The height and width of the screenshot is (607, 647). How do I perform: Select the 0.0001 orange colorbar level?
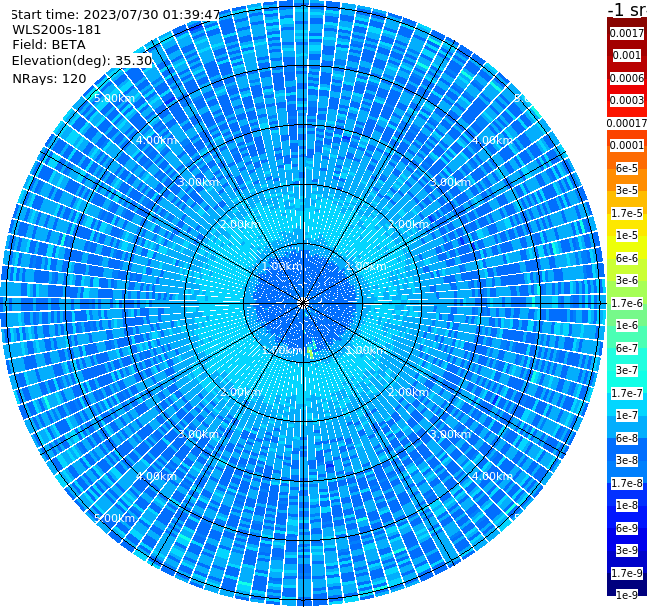[x=627, y=145]
